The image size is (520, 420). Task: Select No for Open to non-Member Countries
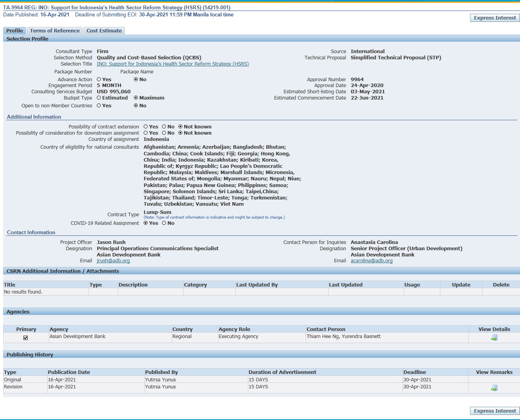point(136,105)
